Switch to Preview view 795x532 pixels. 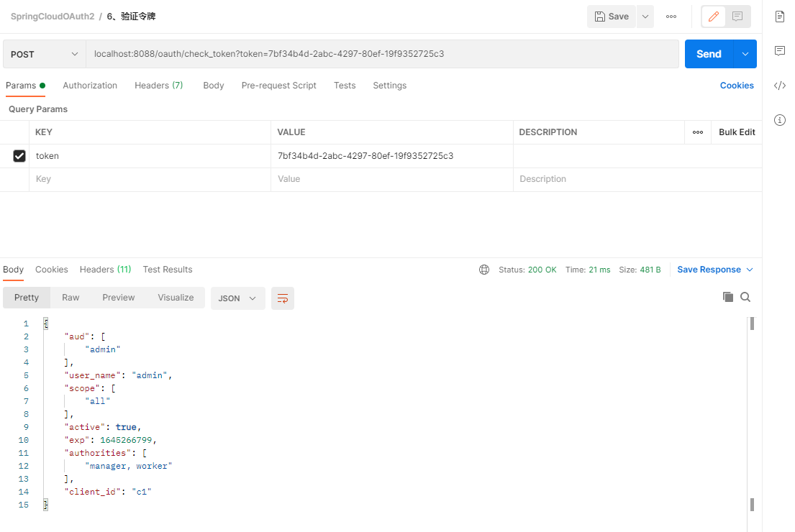click(119, 298)
